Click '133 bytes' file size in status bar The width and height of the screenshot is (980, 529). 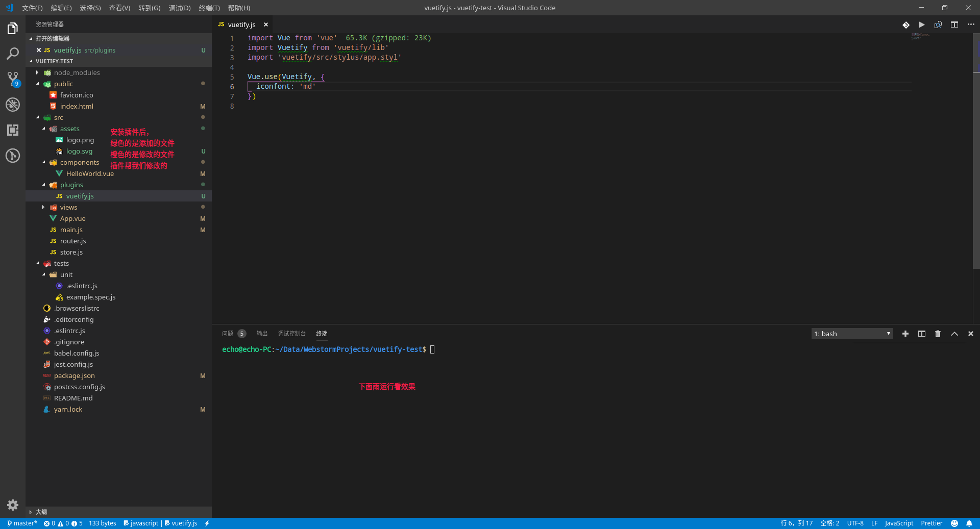(x=103, y=523)
